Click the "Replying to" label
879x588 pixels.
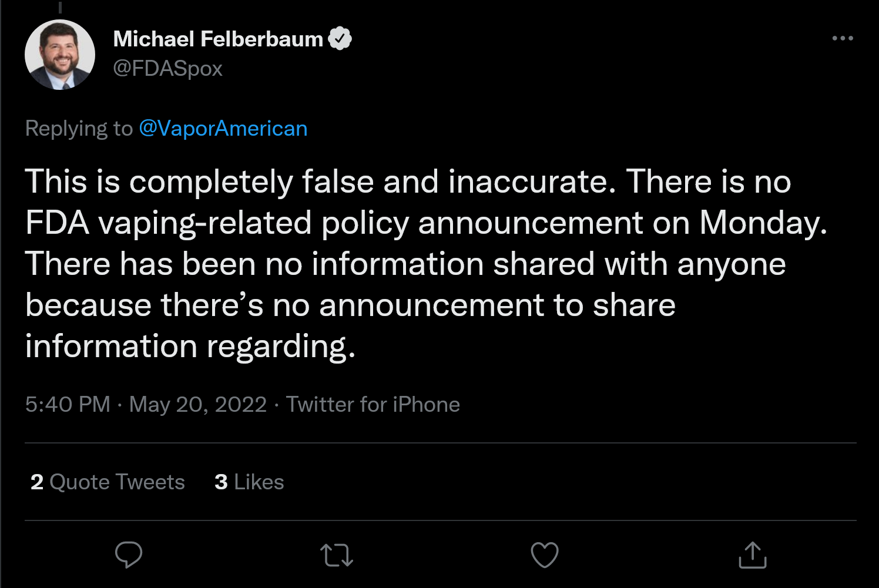click(x=79, y=129)
